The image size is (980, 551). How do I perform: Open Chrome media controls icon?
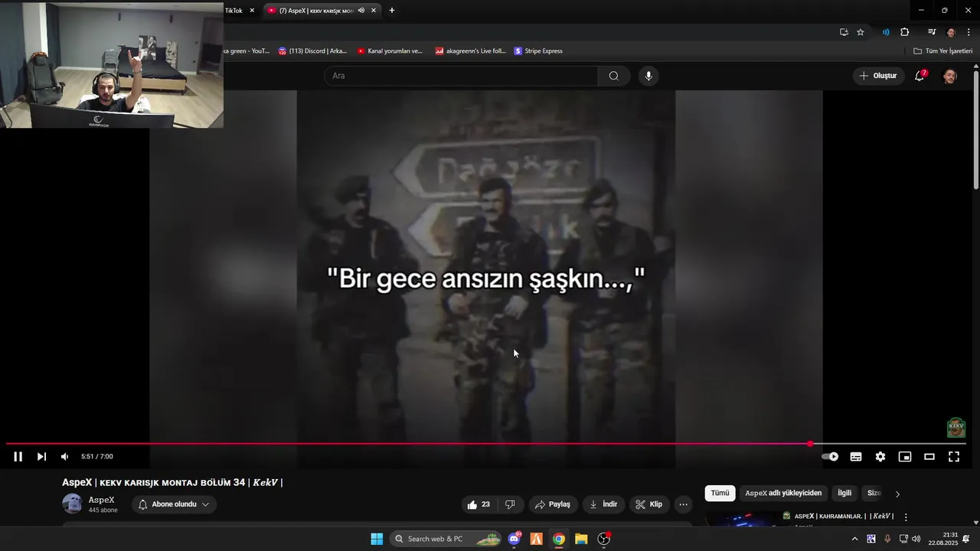pyautogui.click(x=932, y=32)
